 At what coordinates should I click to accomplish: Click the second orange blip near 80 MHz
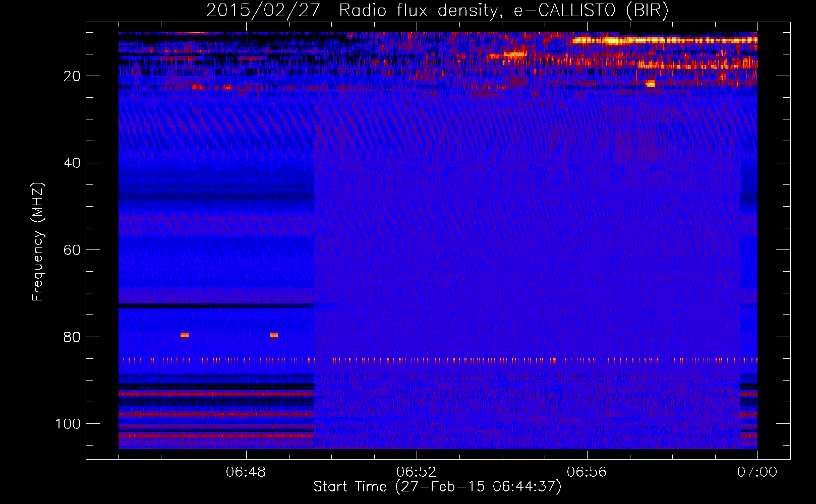pyautogui.click(x=274, y=335)
